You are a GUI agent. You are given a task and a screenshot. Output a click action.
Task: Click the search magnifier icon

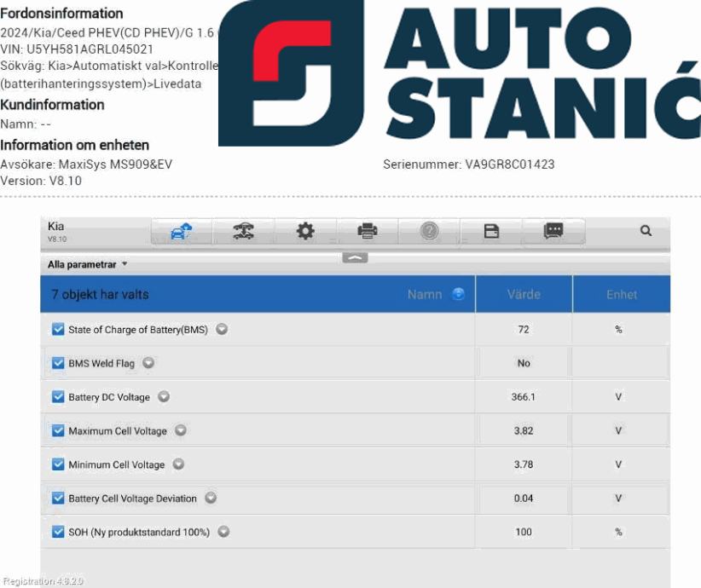646,231
